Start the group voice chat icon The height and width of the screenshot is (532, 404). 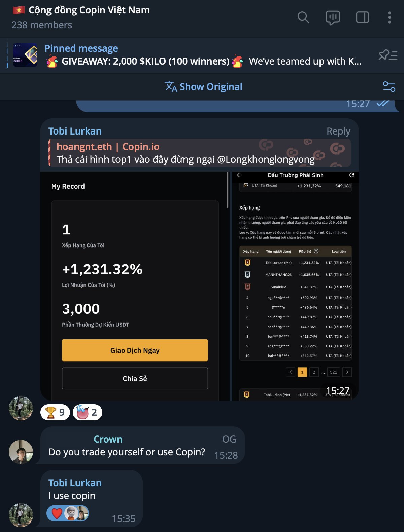[333, 18]
